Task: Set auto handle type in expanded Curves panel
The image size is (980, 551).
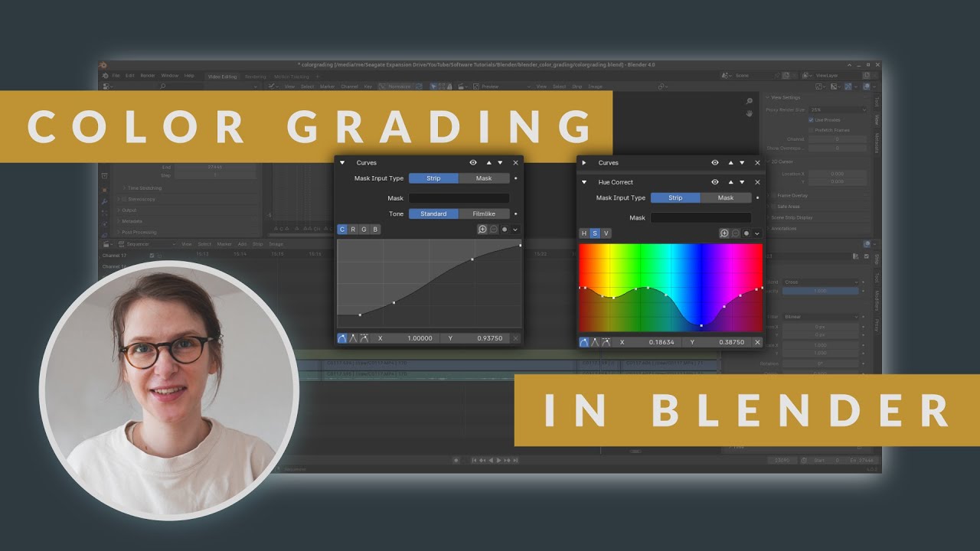Action: (x=342, y=338)
